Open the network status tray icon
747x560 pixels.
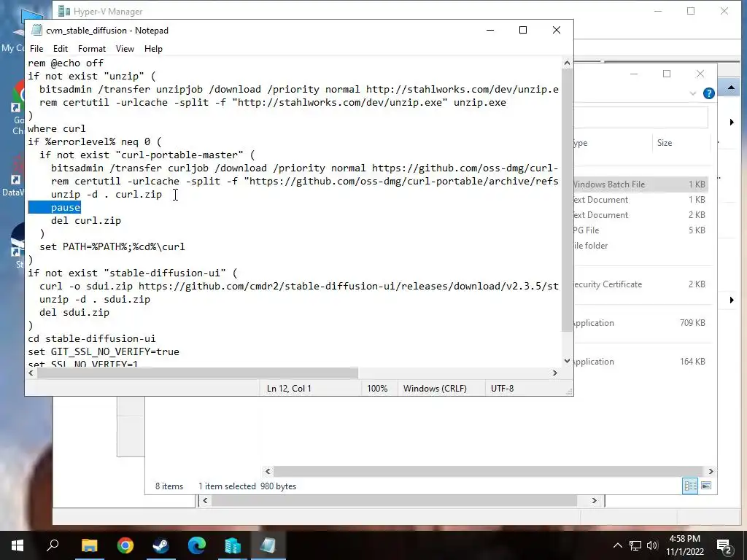pos(635,545)
